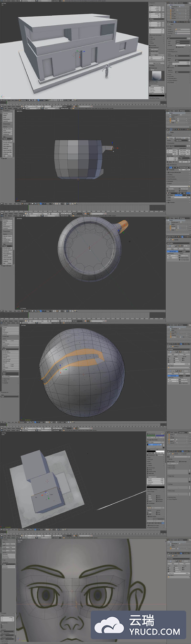This screenshot has height=644, width=191.
Task: Select the extruded handle faces on side-view mug
Action: point(108,148)
